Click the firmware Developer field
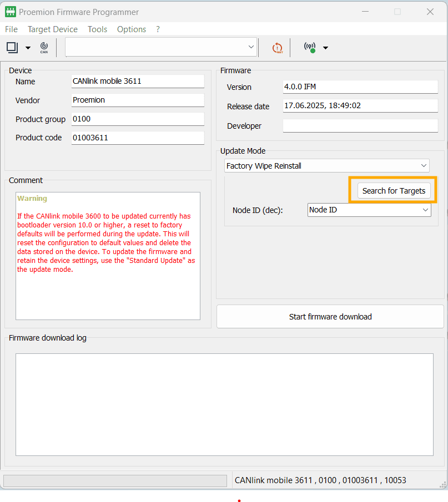448x502 pixels. (360, 126)
